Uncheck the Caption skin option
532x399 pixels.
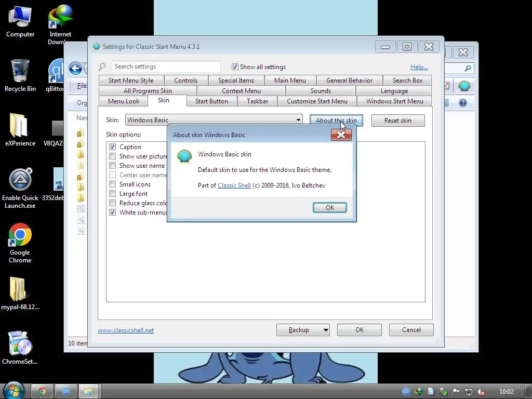click(112, 147)
